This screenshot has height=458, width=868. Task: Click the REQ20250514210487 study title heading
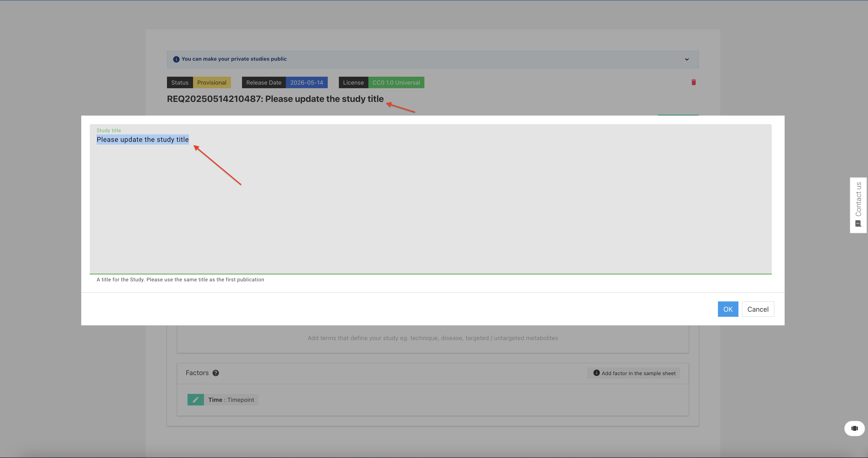pyautogui.click(x=275, y=99)
